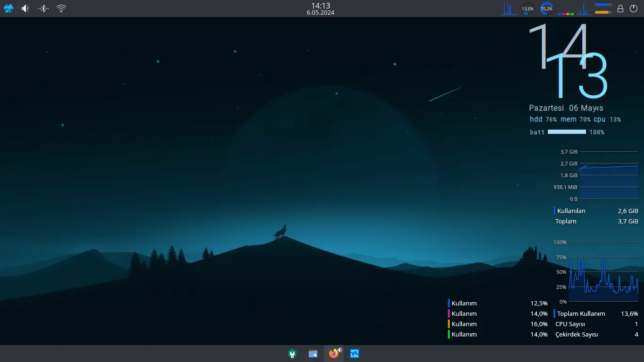Lock the screen with padlock icon
The image size is (644, 362).
click(x=620, y=8)
